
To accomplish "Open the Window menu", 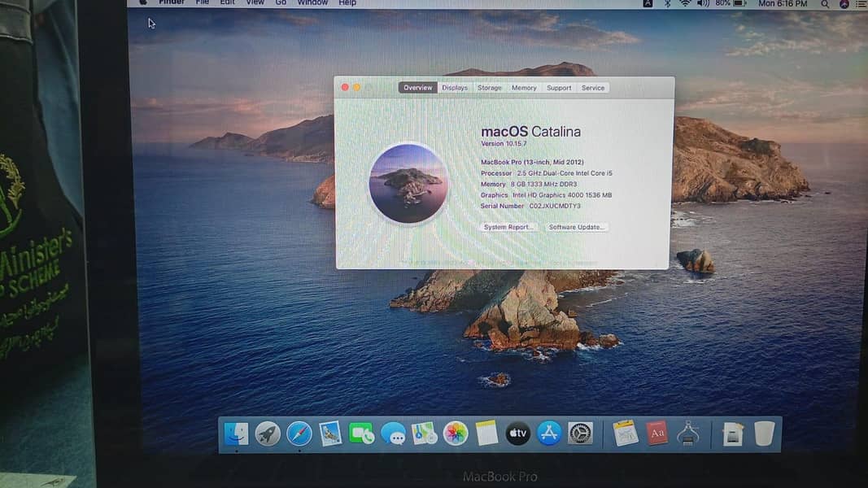I will [x=312, y=2].
